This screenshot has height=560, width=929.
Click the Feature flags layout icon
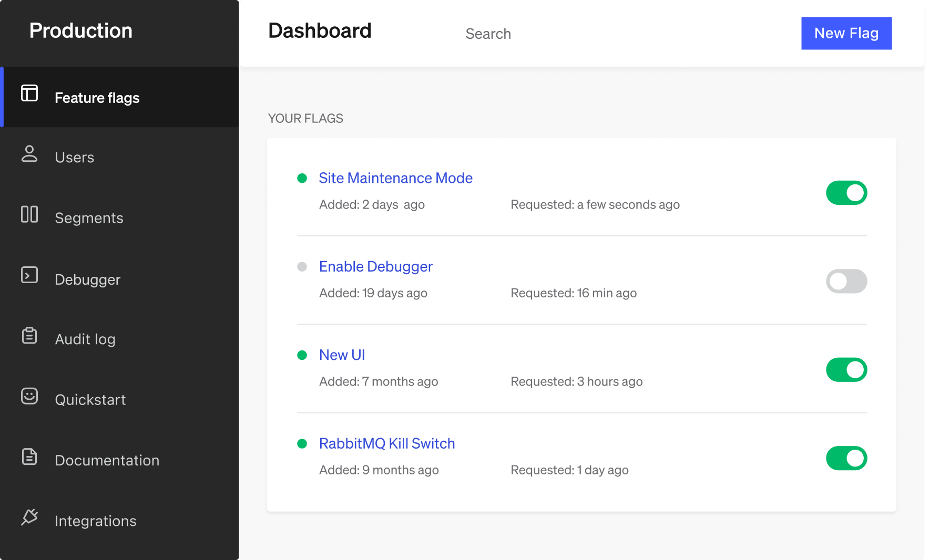tap(29, 94)
